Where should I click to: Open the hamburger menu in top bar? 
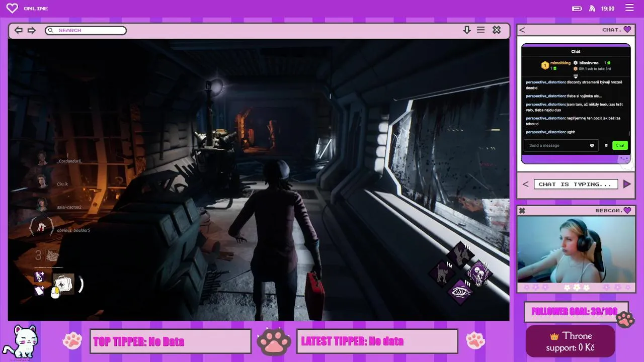click(x=629, y=8)
